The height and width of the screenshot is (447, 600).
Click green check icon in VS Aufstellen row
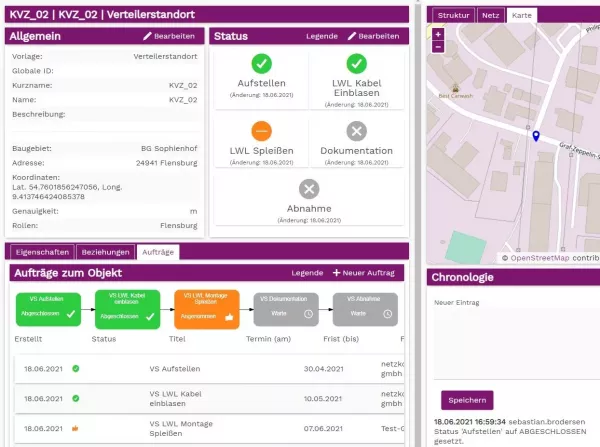coord(76,369)
